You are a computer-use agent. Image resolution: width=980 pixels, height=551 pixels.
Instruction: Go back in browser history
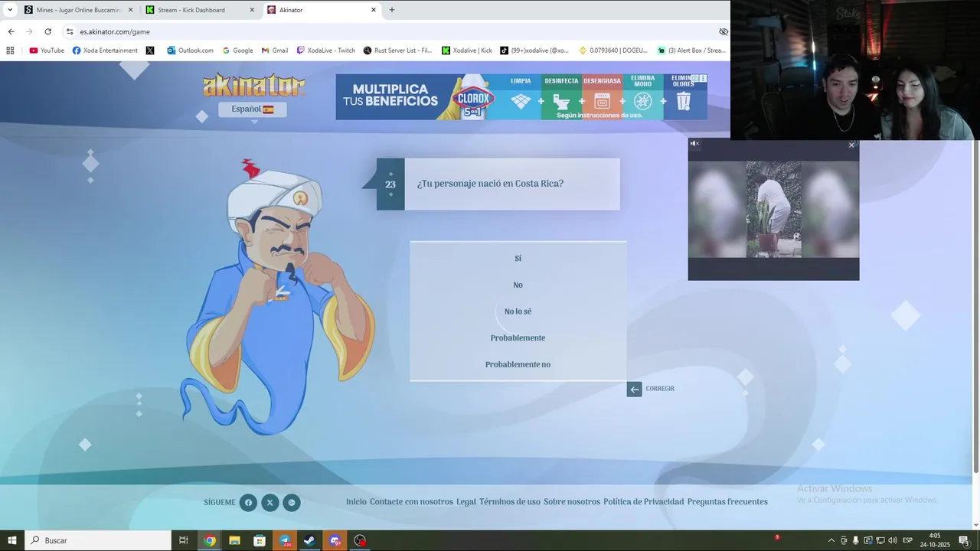click(11, 31)
